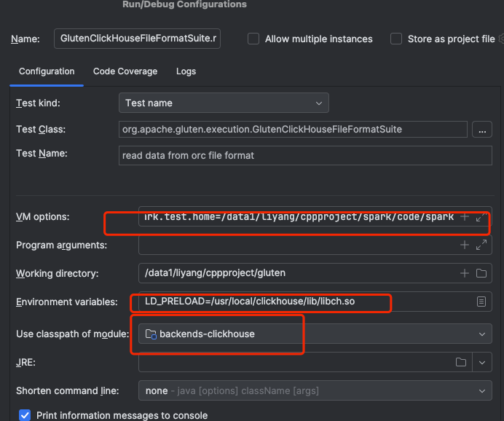Enable Store as project file checkbox
The width and height of the screenshot is (504, 421).
tap(396, 39)
